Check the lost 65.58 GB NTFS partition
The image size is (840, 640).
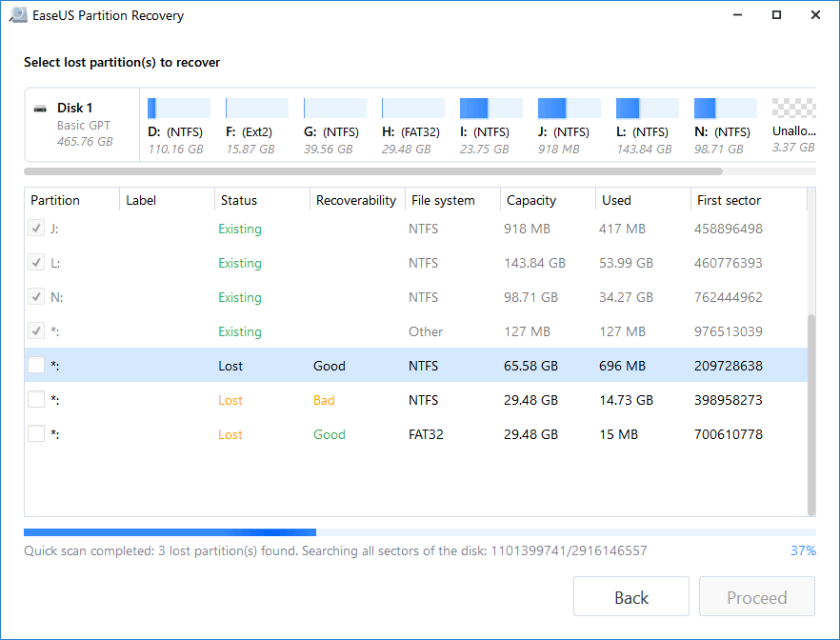(x=35, y=366)
